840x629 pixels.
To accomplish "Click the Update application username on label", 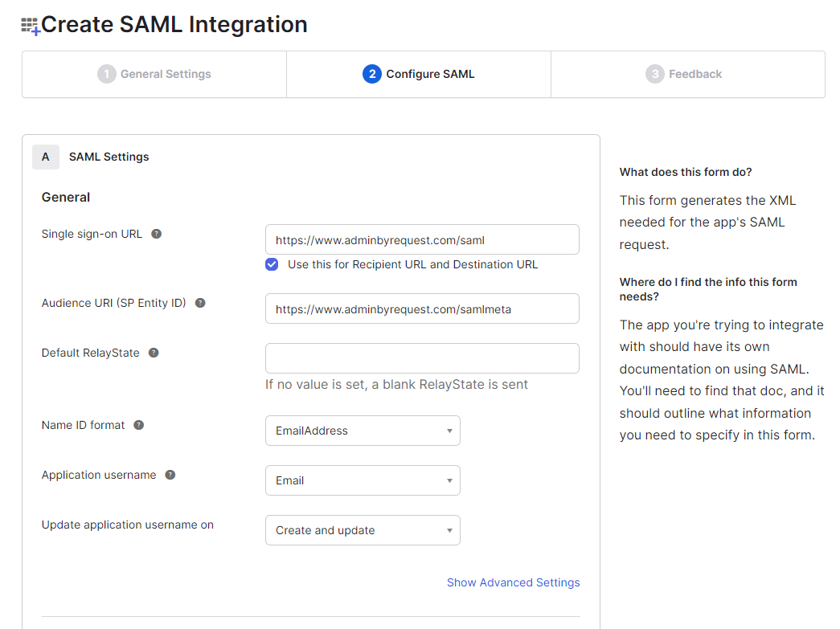I will [128, 525].
